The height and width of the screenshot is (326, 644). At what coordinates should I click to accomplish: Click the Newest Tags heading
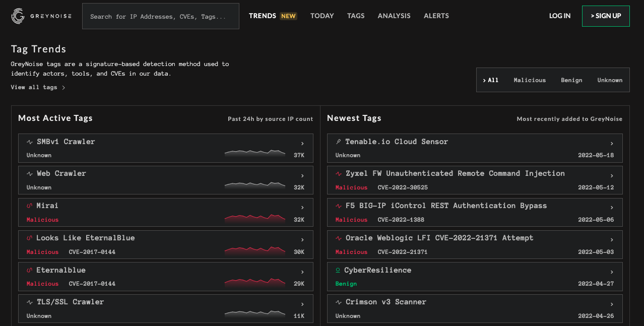(x=354, y=118)
